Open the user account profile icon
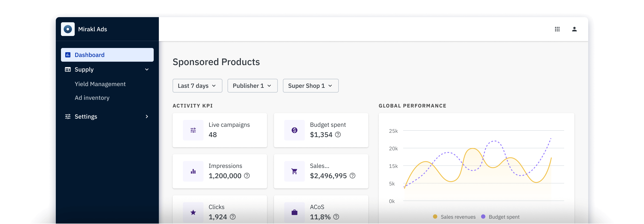Screen dimensions: 644x224 pos(574,29)
